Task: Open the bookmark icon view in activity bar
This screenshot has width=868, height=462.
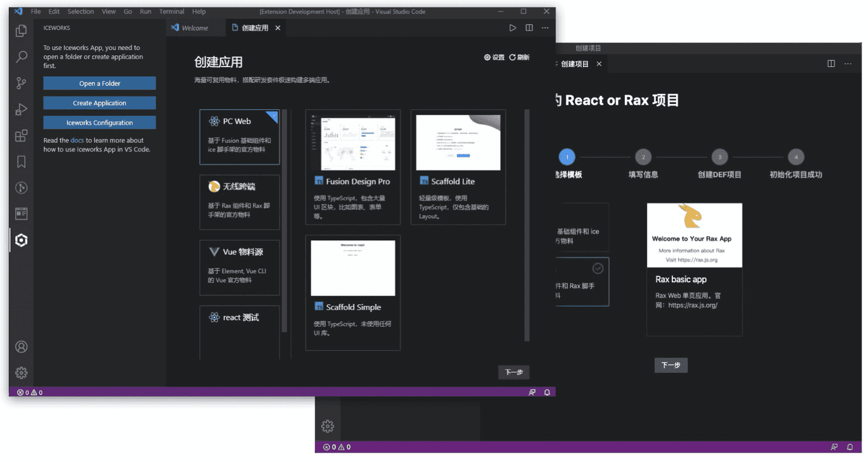Action: coord(21,162)
